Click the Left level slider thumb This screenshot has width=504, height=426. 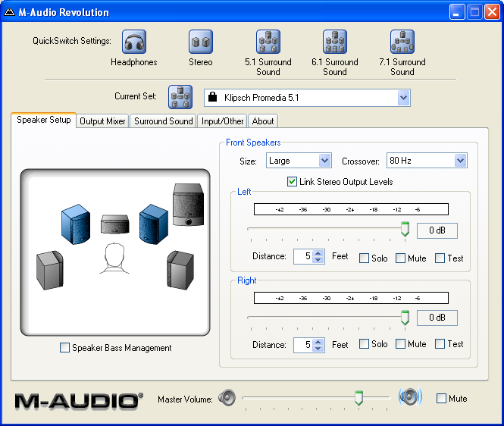click(x=405, y=229)
